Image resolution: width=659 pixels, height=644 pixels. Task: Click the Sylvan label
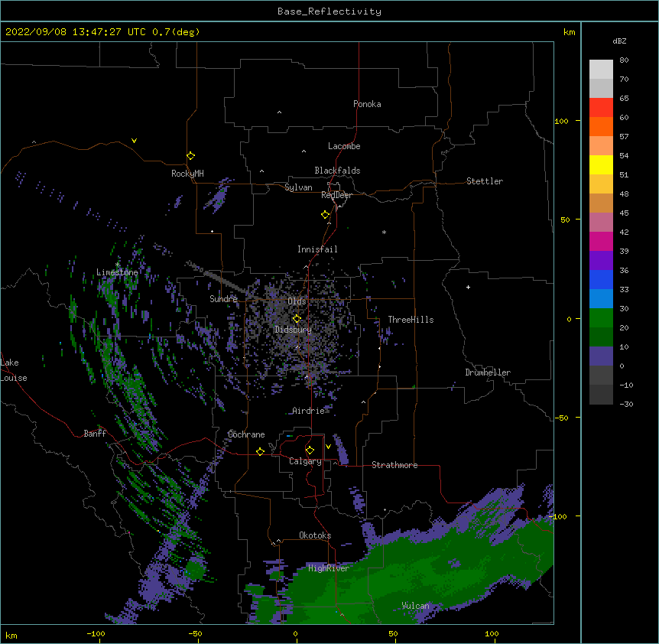pos(298,187)
